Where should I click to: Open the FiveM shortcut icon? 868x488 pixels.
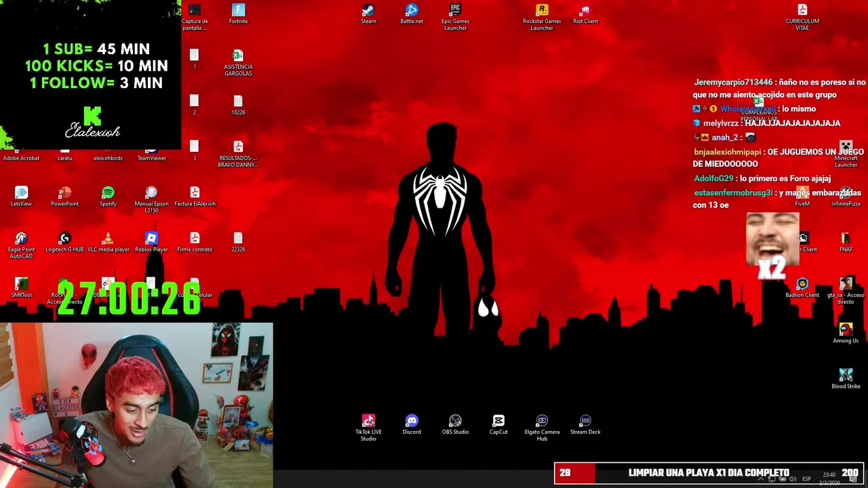click(802, 197)
